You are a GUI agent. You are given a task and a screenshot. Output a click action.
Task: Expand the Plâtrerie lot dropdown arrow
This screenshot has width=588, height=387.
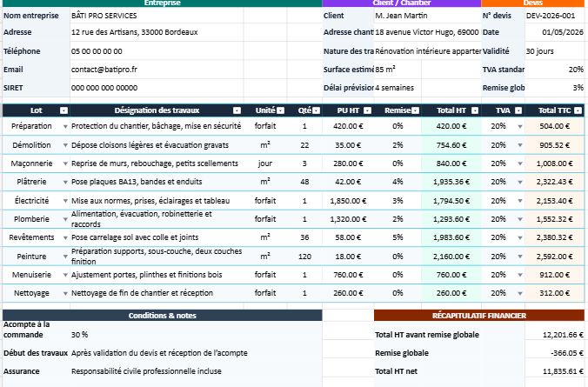65,183
